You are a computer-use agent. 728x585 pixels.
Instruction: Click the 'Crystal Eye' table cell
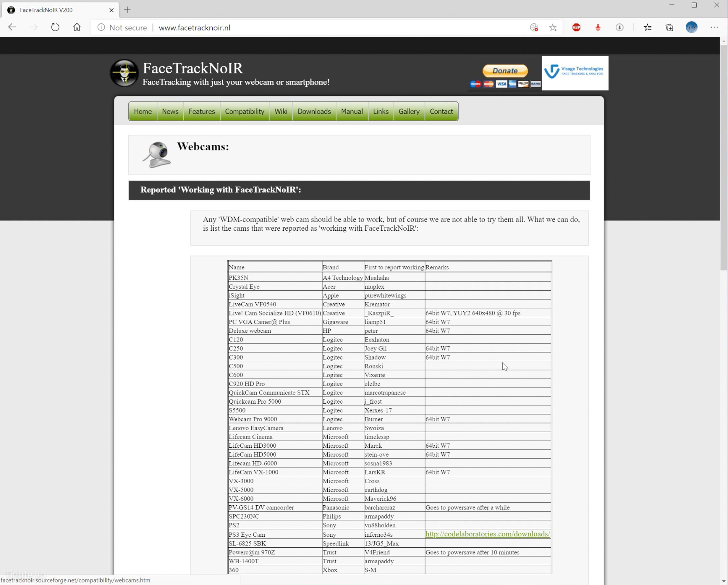coord(275,286)
